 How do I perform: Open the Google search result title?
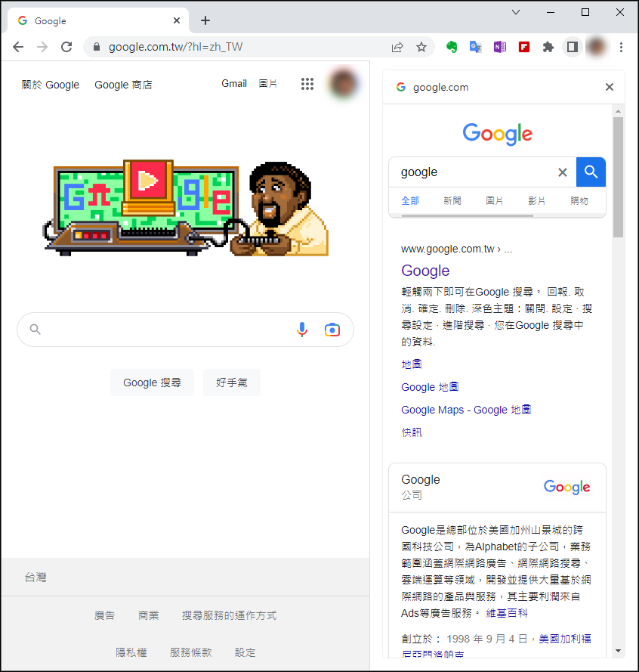tap(425, 271)
